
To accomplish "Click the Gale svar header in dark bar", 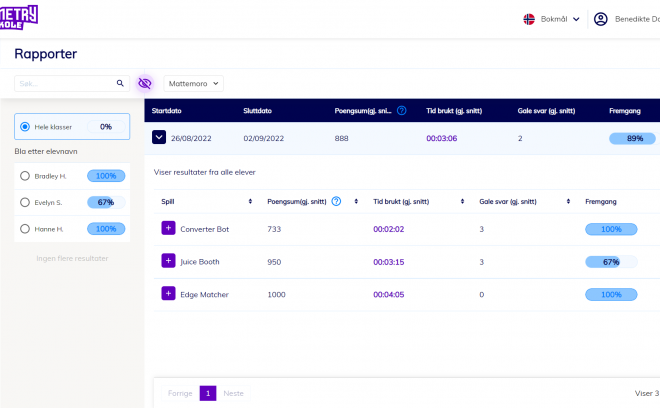I will tap(546, 111).
